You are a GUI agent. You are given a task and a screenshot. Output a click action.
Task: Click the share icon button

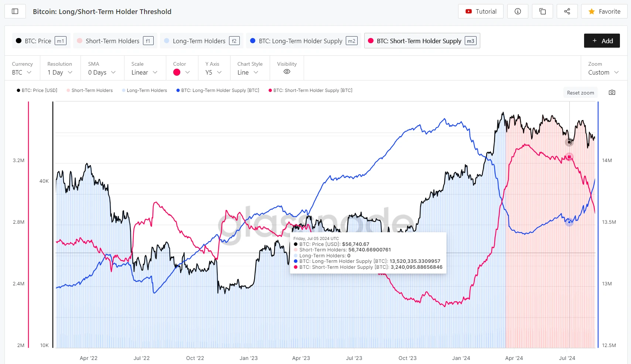[x=567, y=11]
